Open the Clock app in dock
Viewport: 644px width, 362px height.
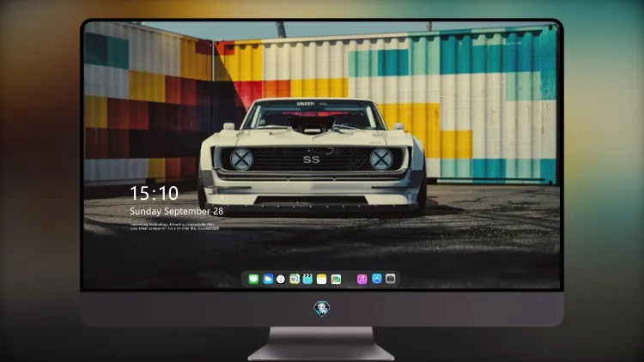pyautogui.click(x=281, y=280)
